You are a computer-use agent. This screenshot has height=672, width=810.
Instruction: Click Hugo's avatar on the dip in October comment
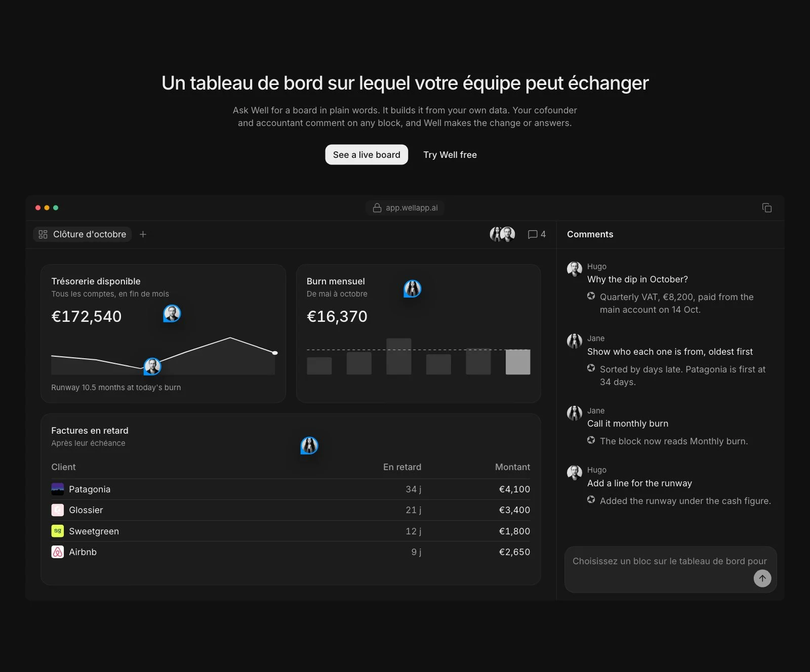pyautogui.click(x=575, y=269)
